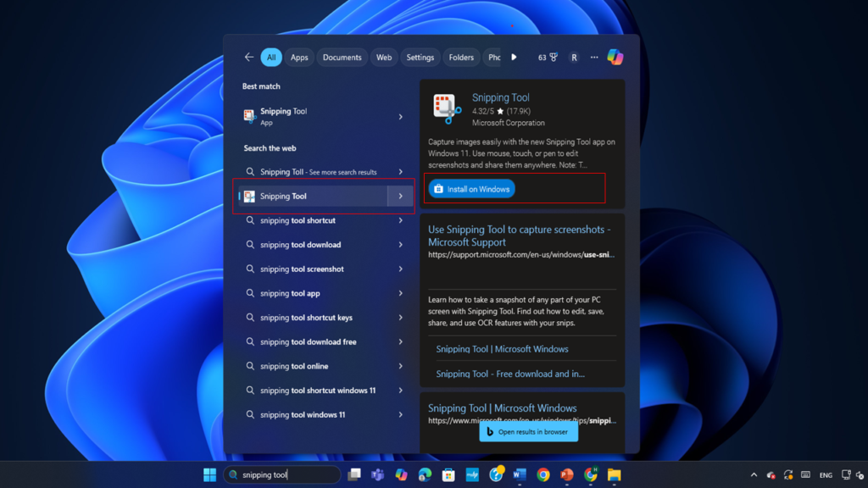Expand the Best match Snipping Tool App chevron

coord(401,117)
